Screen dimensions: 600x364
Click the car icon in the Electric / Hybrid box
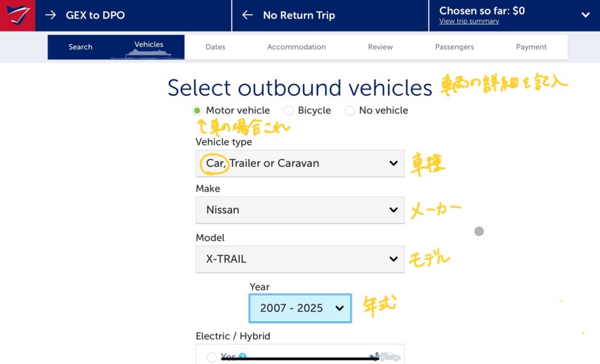388,356
